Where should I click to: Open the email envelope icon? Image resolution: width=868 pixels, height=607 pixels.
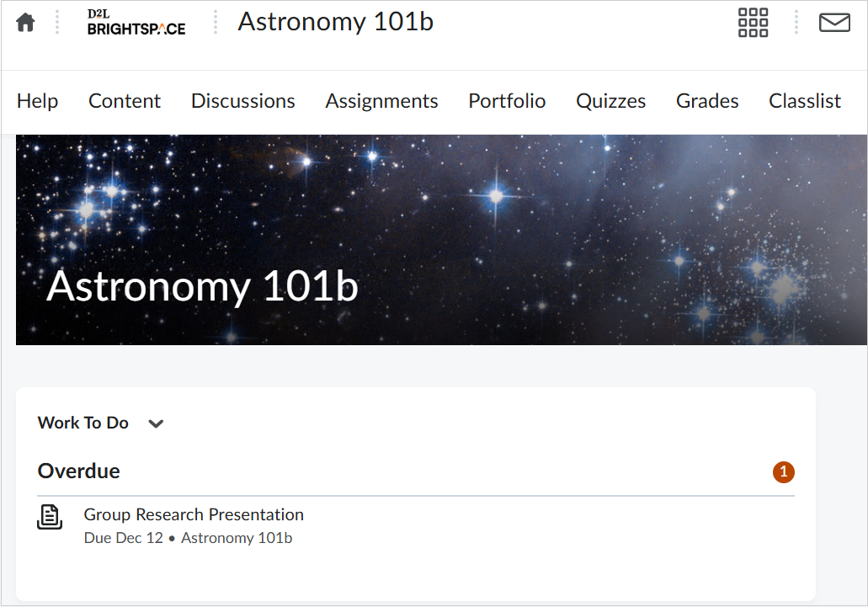(834, 22)
